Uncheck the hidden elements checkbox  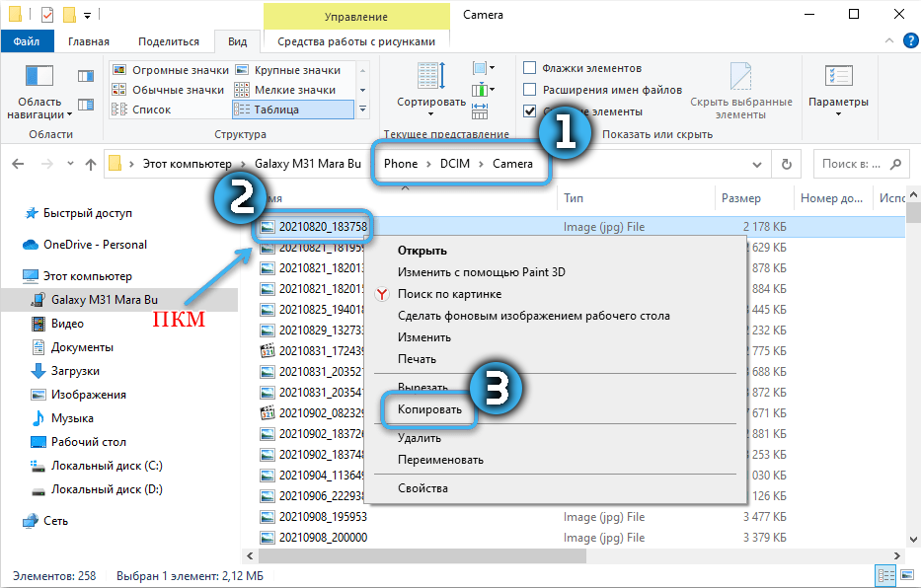[x=530, y=111]
